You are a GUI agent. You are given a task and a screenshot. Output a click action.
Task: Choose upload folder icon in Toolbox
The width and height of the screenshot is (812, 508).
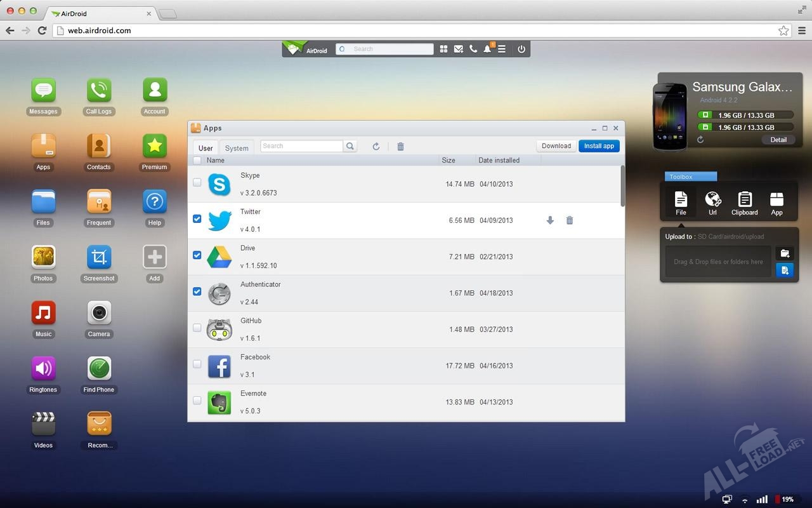tap(785, 253)
